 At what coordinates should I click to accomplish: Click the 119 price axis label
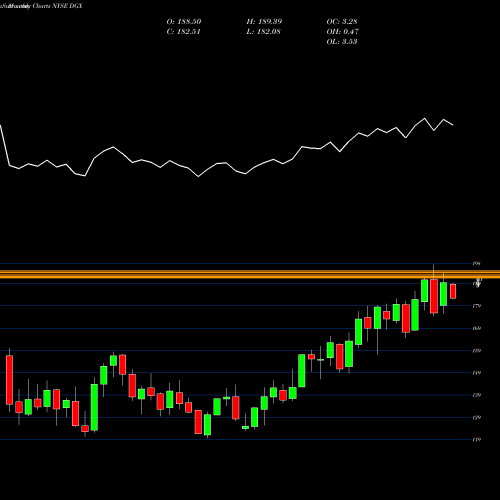click(477, 440)
